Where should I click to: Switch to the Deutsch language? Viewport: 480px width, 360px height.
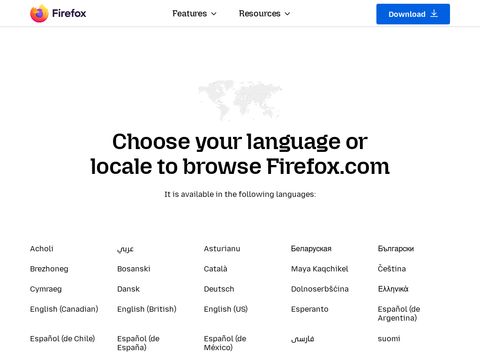219,289
